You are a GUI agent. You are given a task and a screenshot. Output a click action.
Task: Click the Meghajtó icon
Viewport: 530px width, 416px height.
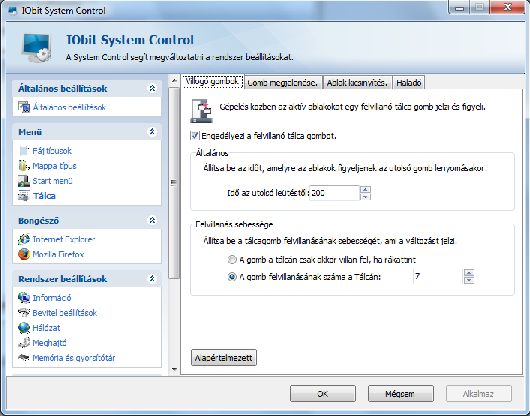click(24, 343)
